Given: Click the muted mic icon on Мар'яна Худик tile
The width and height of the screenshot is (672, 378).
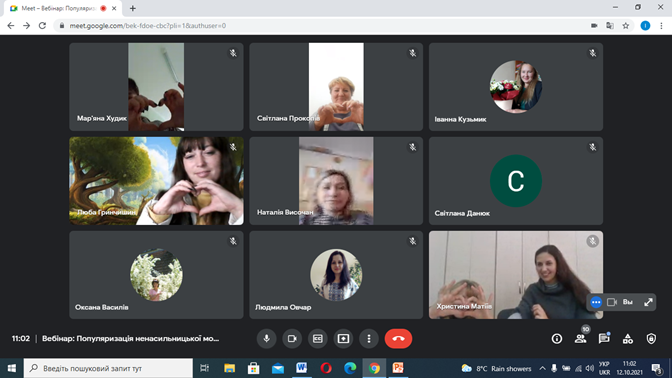Looking at the screenshot, I should tap(233, 53).
